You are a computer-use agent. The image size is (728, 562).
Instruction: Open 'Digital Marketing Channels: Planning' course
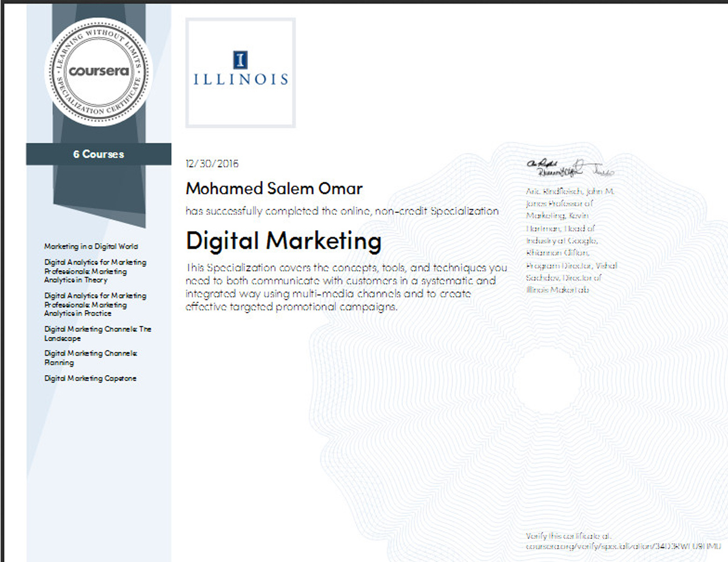pyautogui.click(x=91, y=357)
